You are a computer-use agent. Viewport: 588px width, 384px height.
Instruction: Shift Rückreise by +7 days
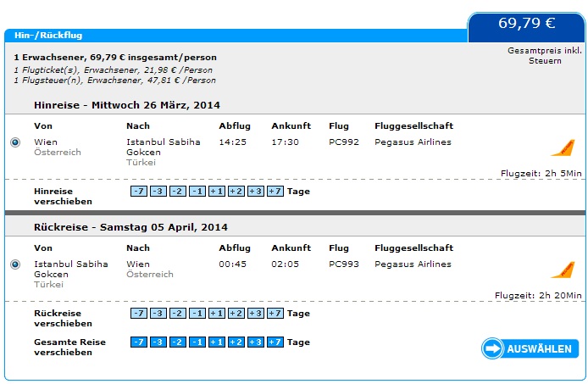coord(275,313)
